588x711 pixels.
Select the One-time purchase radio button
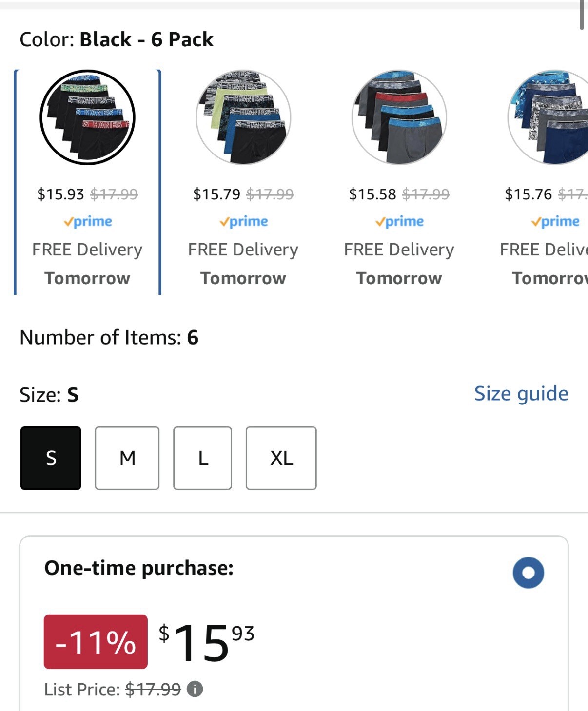click(528, 573)
